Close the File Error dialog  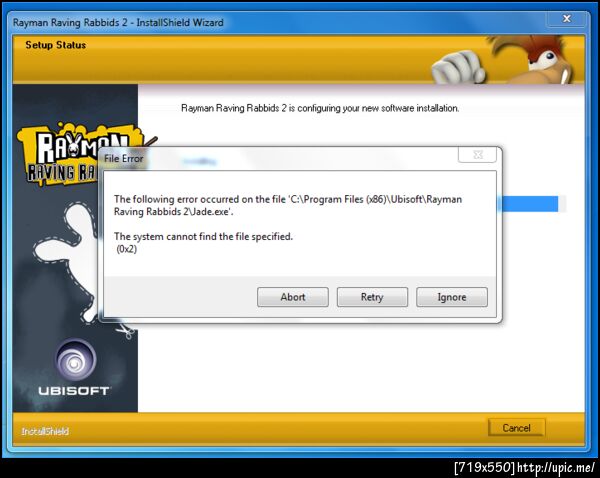click(478, 155)
